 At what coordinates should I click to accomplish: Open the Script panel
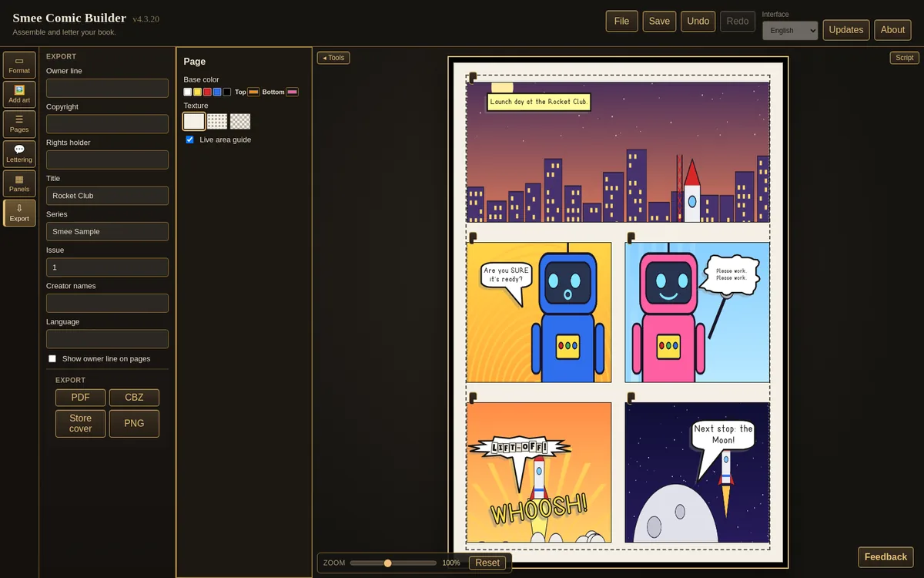coord(905,58)
